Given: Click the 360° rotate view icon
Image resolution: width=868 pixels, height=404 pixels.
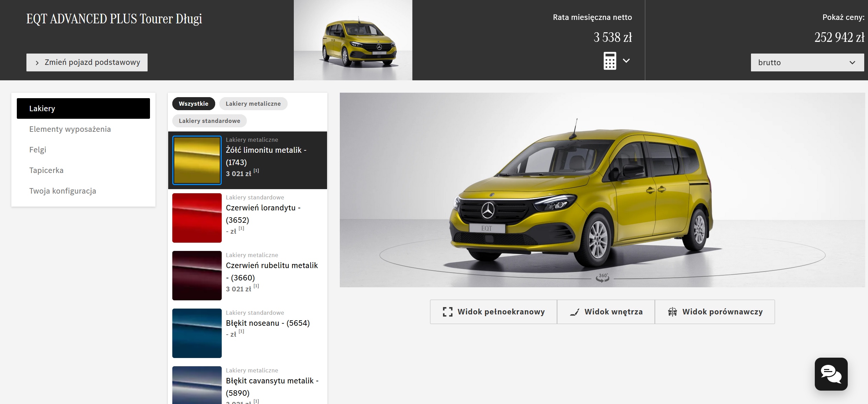Looking at the screenshot, I should (602, 278).
